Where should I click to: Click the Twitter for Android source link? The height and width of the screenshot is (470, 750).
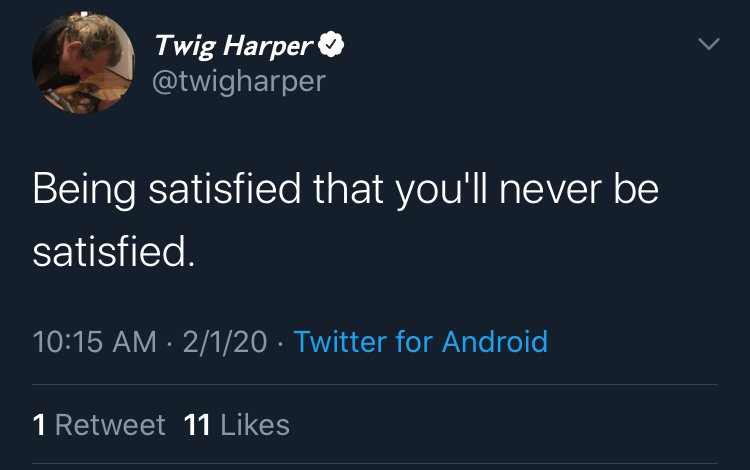[x=421, y=342]
